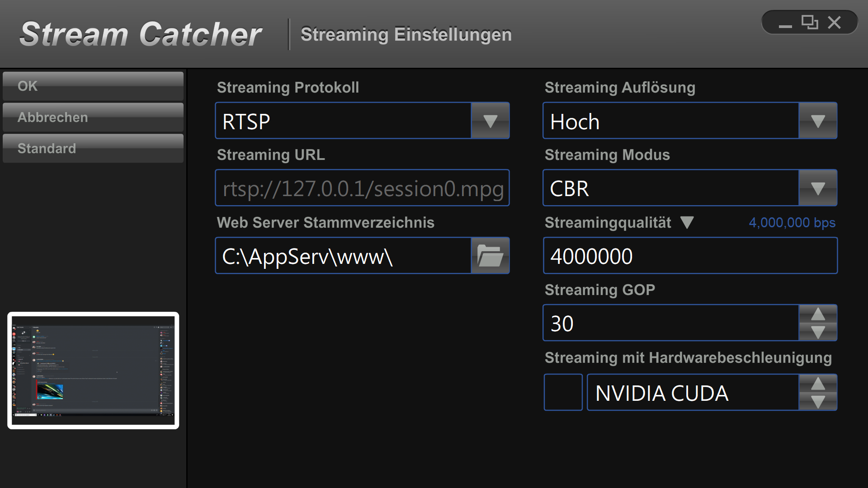This screenshot has width=868, height=488.
Task: Expand the Streamingqualität triangle menu
Action: 687,222
